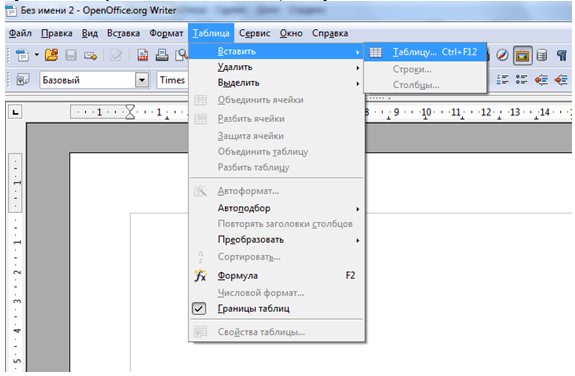This screenshot has width=575, height=376.
Task: Click Сортировать... menu item
Action: pos(276,257)
